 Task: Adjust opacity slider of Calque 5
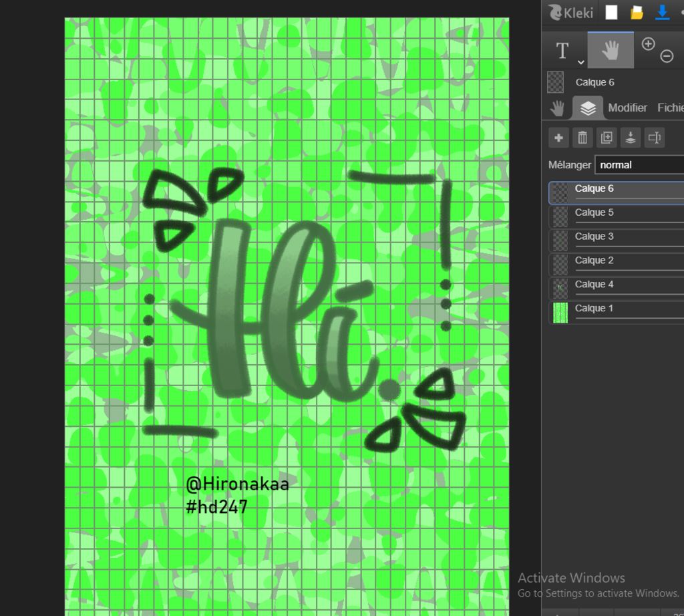coord(629,222)
